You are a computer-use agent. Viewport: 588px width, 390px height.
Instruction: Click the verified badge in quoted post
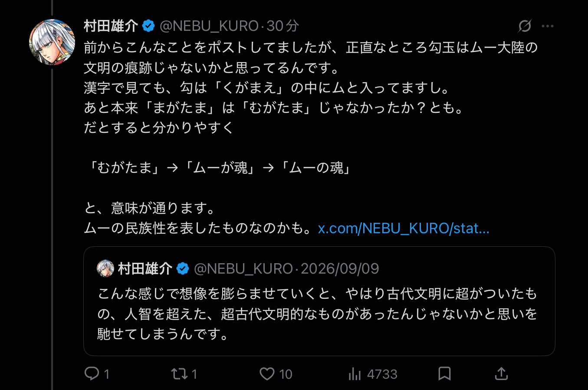pos(183,269)
